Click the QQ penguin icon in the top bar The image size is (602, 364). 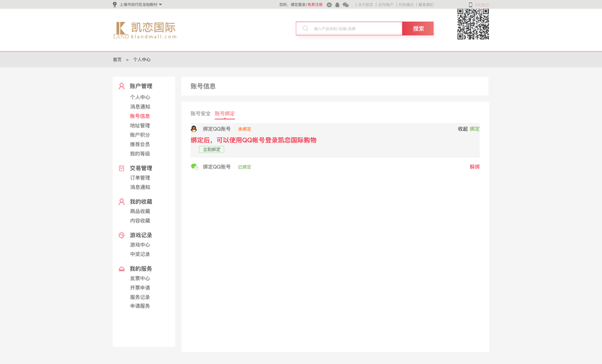point(338,5)
